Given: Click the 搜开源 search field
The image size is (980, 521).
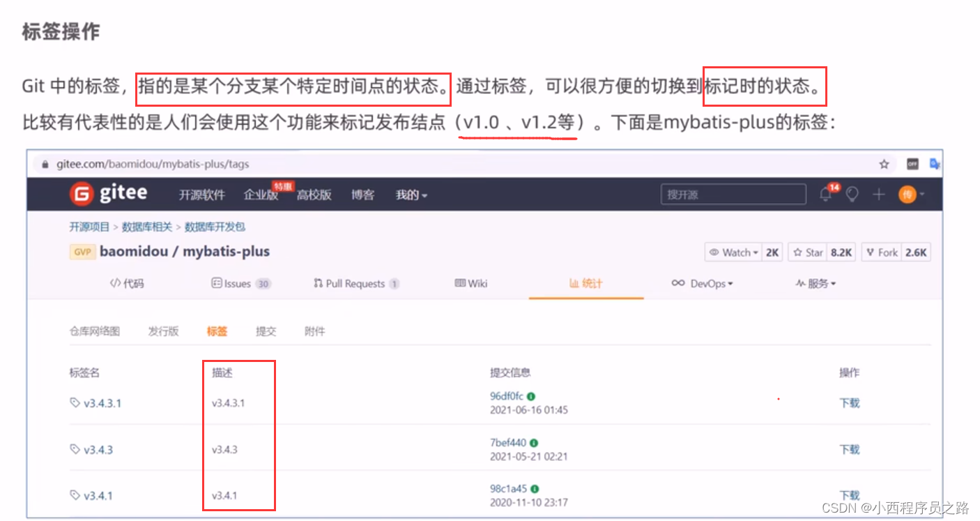Looking at the screenshot, I should click(x=733, y=195).
